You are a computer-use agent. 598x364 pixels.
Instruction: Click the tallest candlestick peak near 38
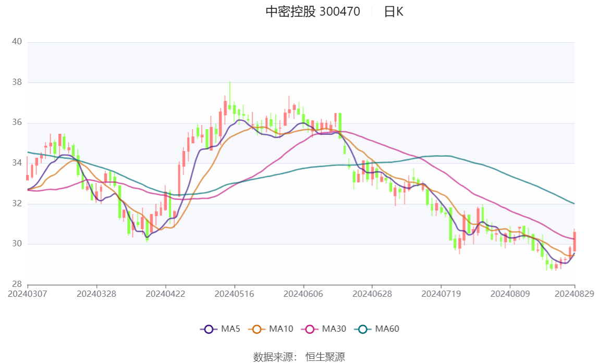(230, 96)
